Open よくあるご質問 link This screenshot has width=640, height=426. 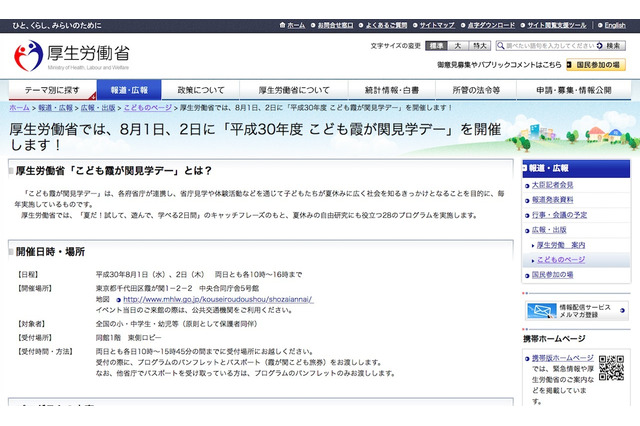coord(386,25)
